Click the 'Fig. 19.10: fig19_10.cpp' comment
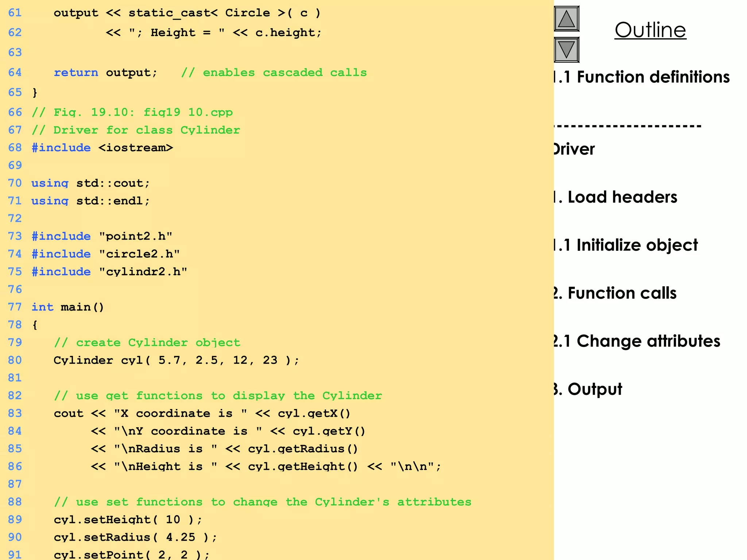This screenshot has height=560, width=747. 132,112
